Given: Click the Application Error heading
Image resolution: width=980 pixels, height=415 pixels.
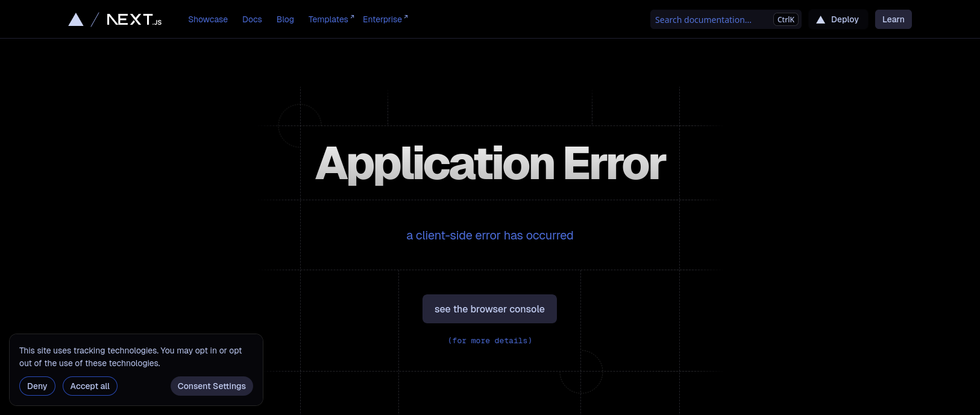Looking at the screenshot, I should coord(490,163).
